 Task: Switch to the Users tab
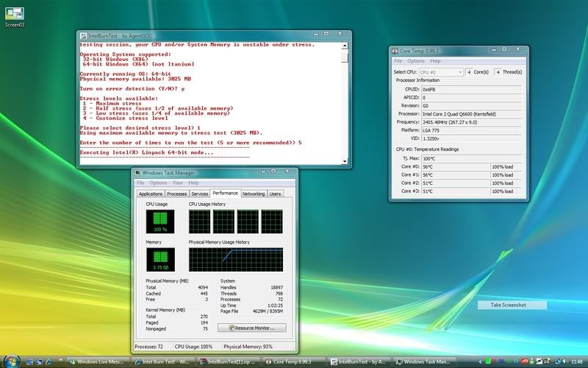[x=275, y=194]
